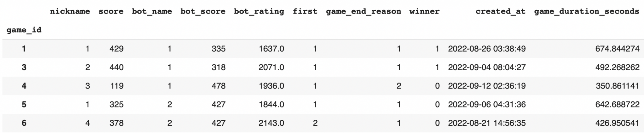Image resolution: width=644 pixels, height=133 pixels.
Task: Select the row with game_id 1
Action: 24,49
